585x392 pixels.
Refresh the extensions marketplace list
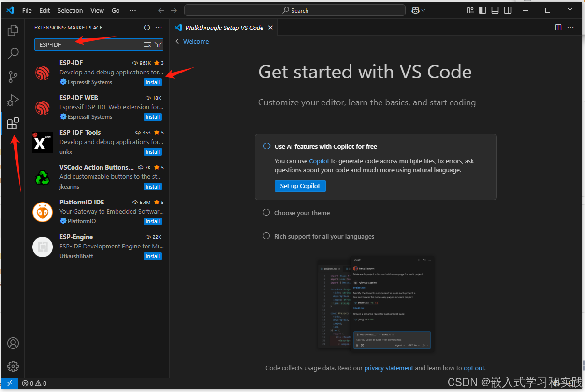pyautogui.click(x=147, y=28)
